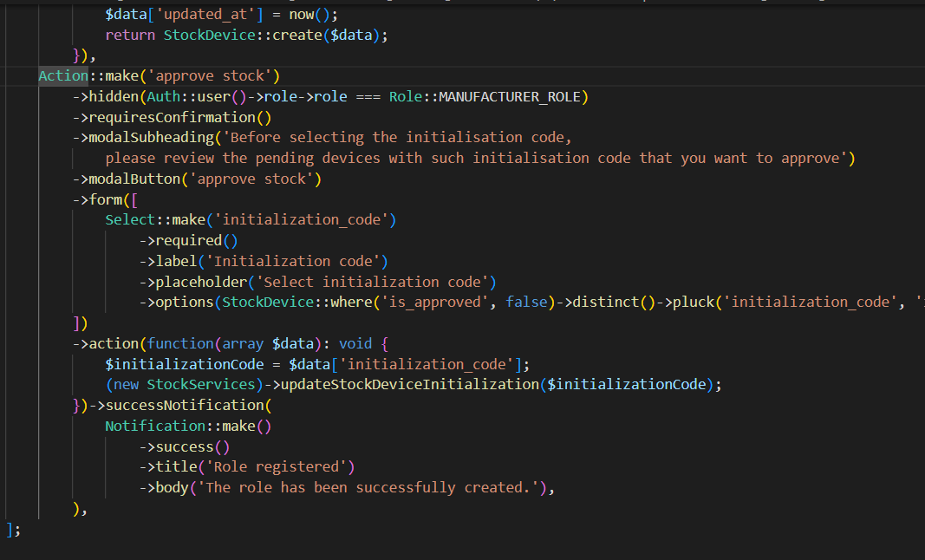The height and width of the screenshot is (560, 925).
Task: Click the void return type
Action: 355,343
